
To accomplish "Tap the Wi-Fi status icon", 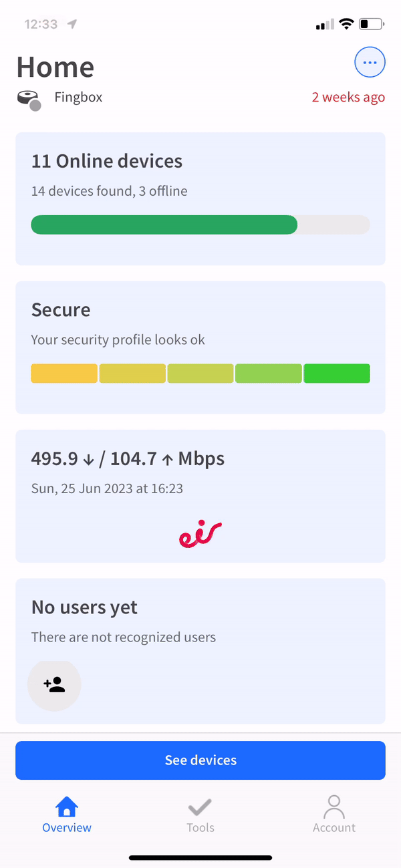I will (x=346, y=23).
